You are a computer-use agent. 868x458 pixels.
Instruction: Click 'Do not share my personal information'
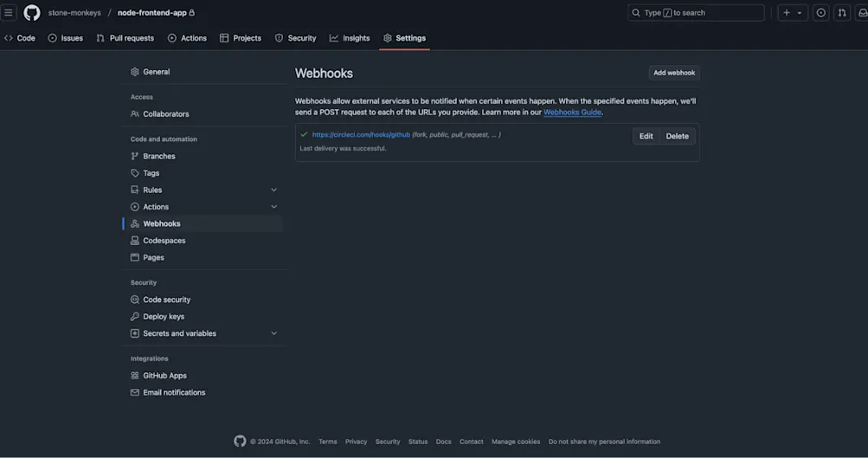(x=604, y=442)
